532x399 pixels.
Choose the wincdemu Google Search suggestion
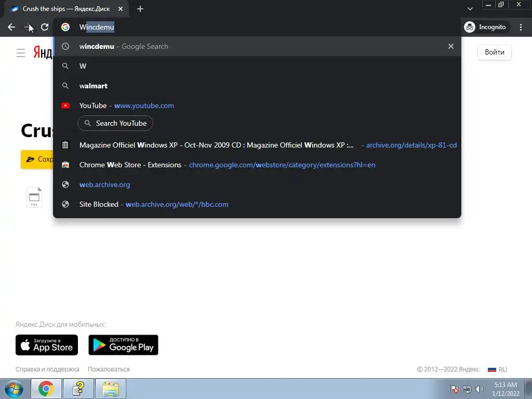(257, 46)
